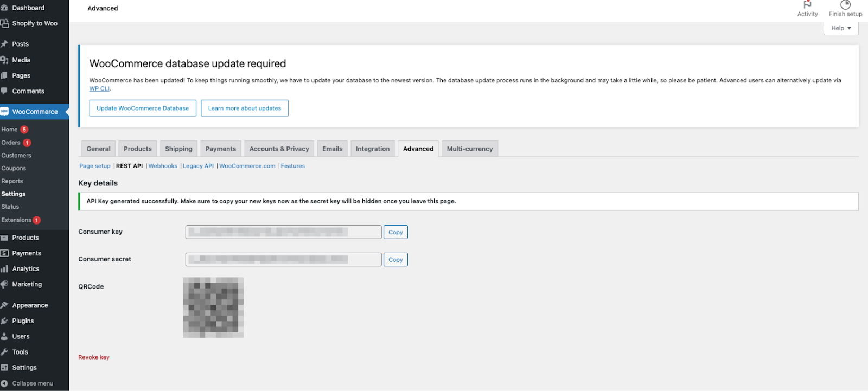Click the Analytics bar chart icon
868x391 pixels.
coord(4,269)
